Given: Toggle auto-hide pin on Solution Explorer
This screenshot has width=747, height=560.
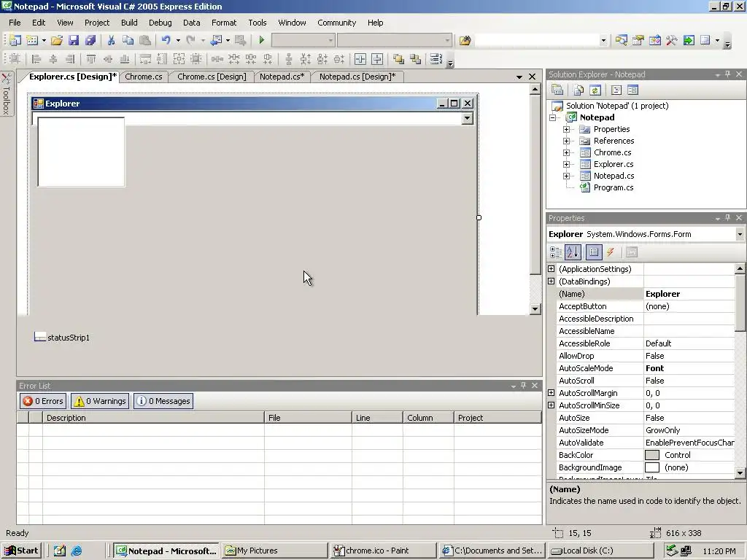Looking at the screenshot, I should click(x=727, y=74).
